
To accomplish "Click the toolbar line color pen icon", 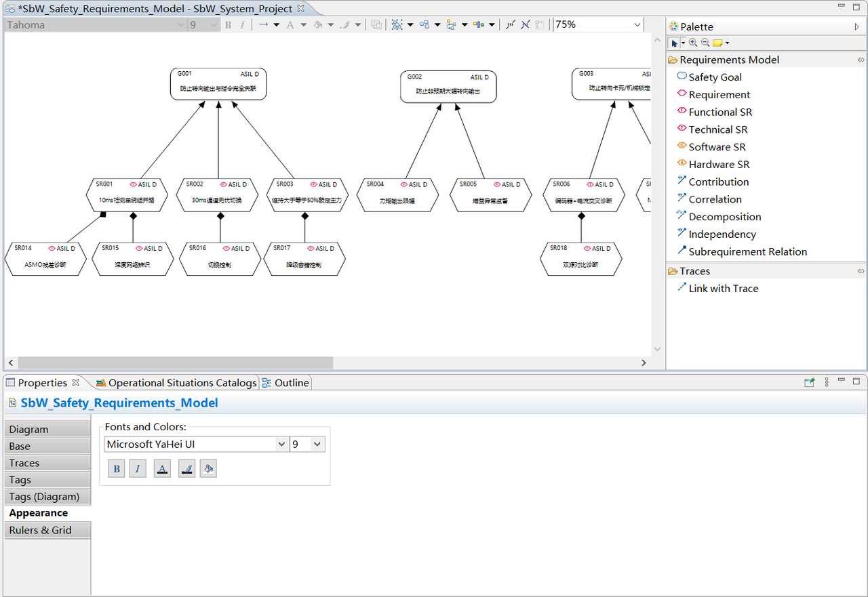I will (x=344, y=24).
